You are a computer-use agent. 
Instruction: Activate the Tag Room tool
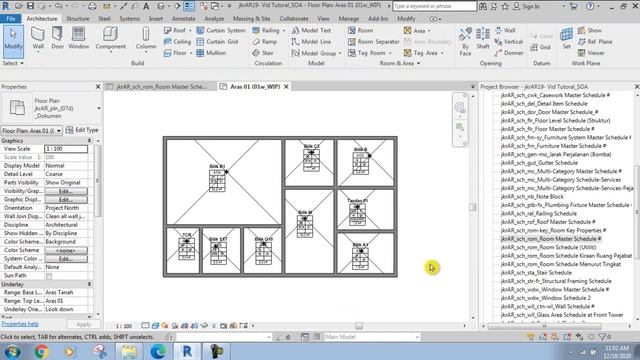pyautogui.click(x=369, y=53)
